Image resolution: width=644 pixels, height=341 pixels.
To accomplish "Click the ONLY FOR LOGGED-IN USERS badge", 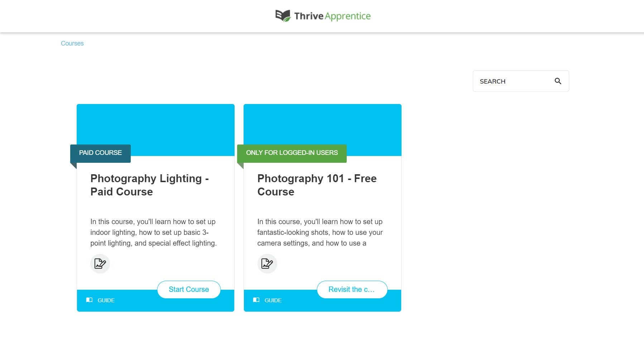I will pyautogui.click(x=291, y=152).
